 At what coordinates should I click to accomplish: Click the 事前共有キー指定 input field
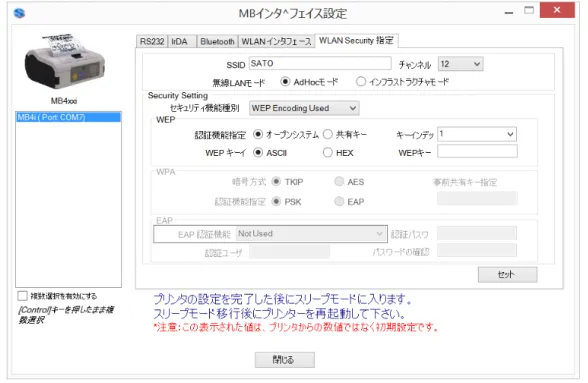click(477, 198)
